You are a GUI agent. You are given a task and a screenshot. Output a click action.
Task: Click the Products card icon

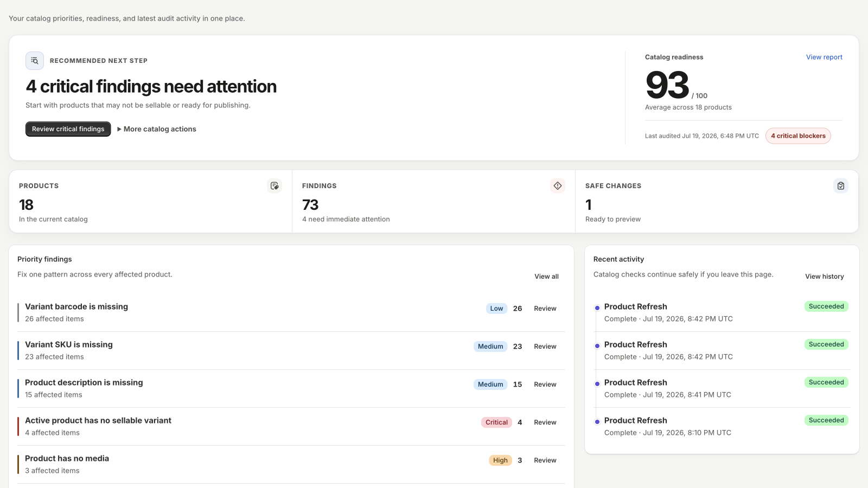click(x=275, y=186)
